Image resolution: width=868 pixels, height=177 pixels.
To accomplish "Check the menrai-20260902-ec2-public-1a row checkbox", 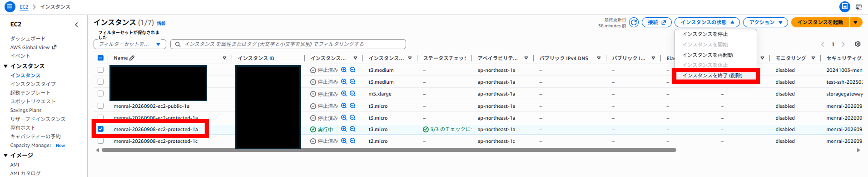I will point(100,106).
